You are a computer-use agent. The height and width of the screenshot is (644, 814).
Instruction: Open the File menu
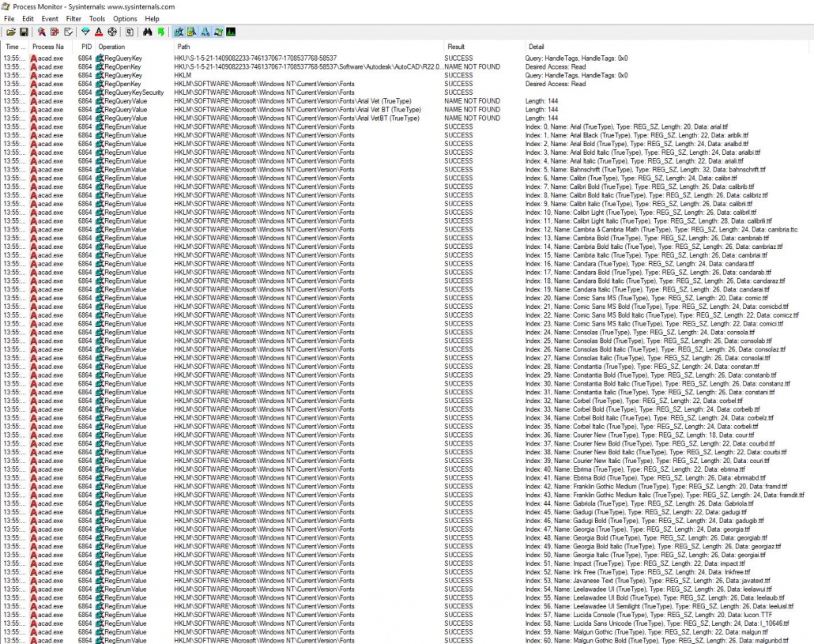(x=9, y=19)
